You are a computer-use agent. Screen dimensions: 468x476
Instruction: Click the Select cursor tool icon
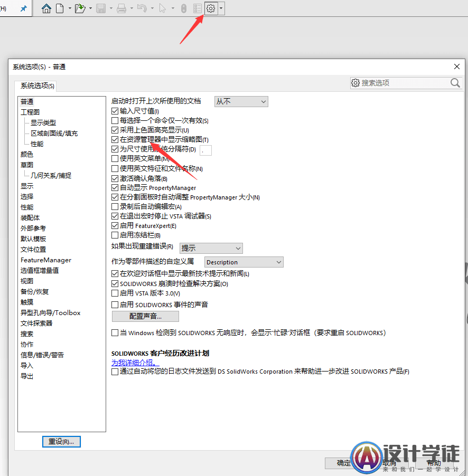tap(163, 8)
